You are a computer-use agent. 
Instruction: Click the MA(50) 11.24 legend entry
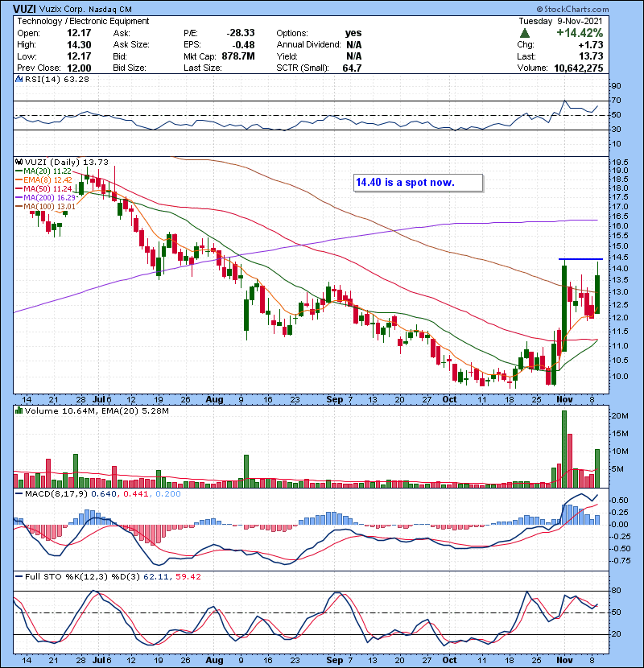[47, 189]
